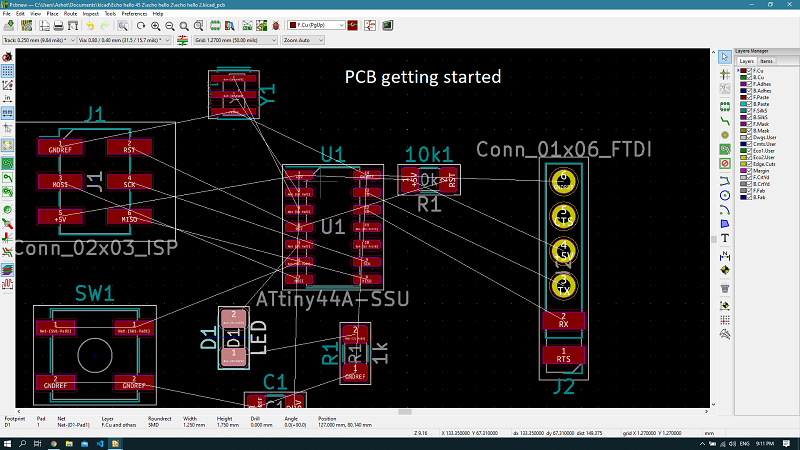Click the horizontal scrollbar thumb

[x=405, y=411]
